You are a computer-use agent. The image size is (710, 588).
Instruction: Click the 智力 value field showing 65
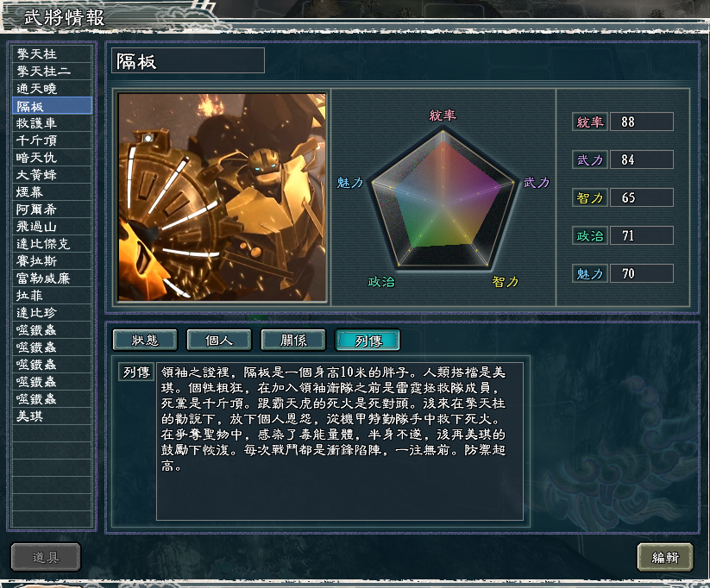point(642,197)
